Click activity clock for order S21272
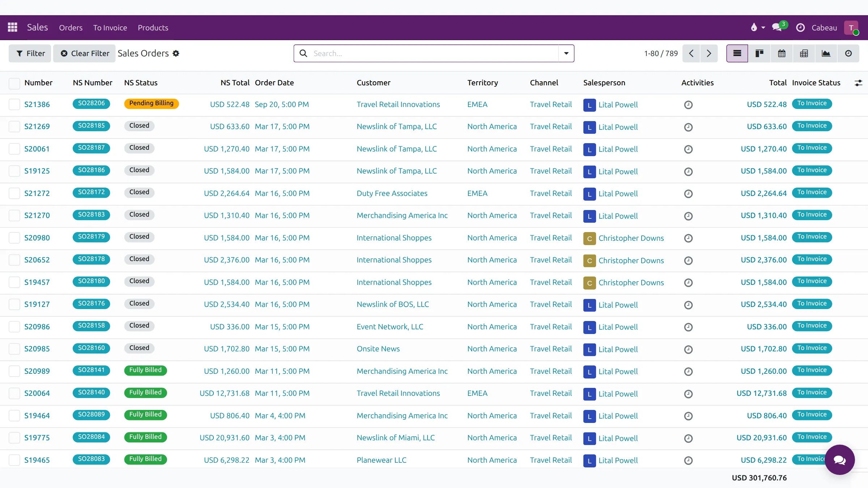 point(688,194)
